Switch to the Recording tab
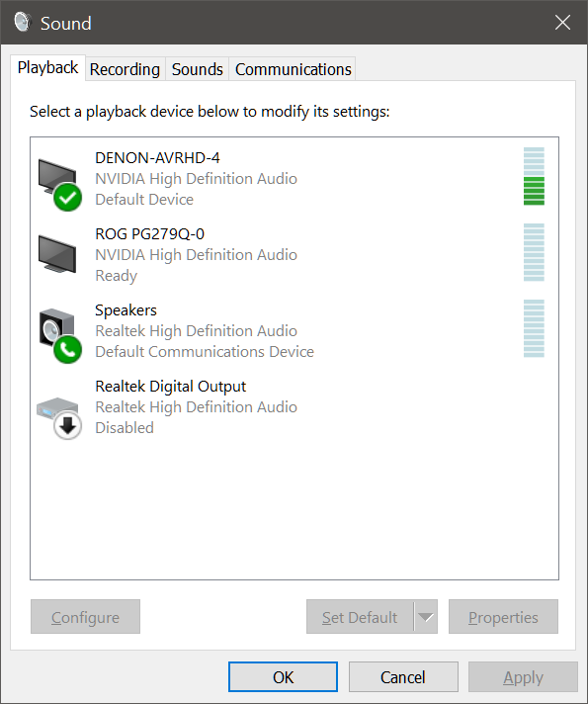588x704 pixels. point(125,69)
